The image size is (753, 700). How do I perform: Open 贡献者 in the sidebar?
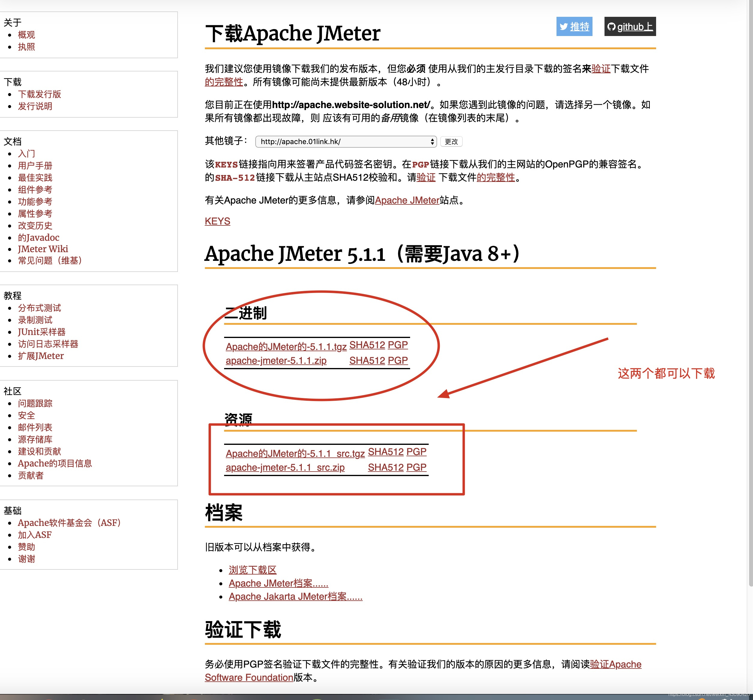[31, 476]
